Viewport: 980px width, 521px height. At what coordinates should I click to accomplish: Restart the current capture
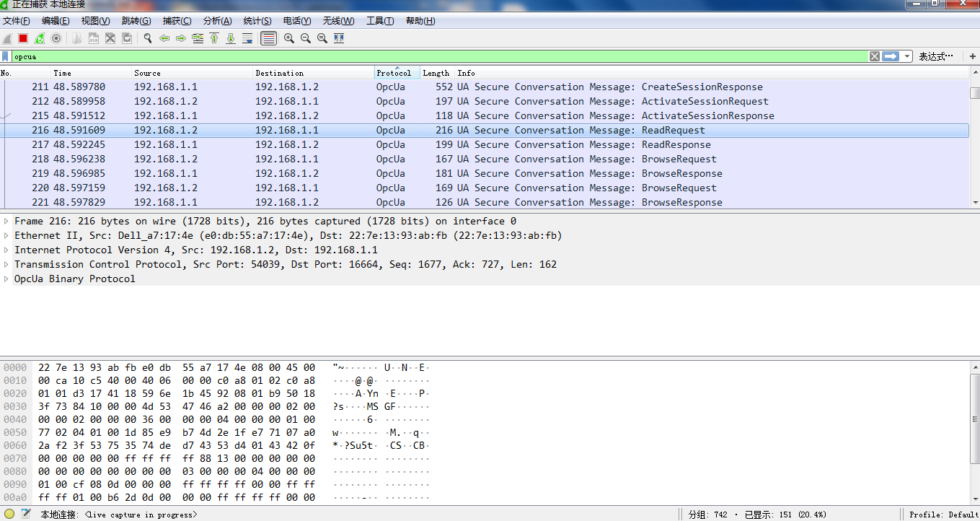40,38
